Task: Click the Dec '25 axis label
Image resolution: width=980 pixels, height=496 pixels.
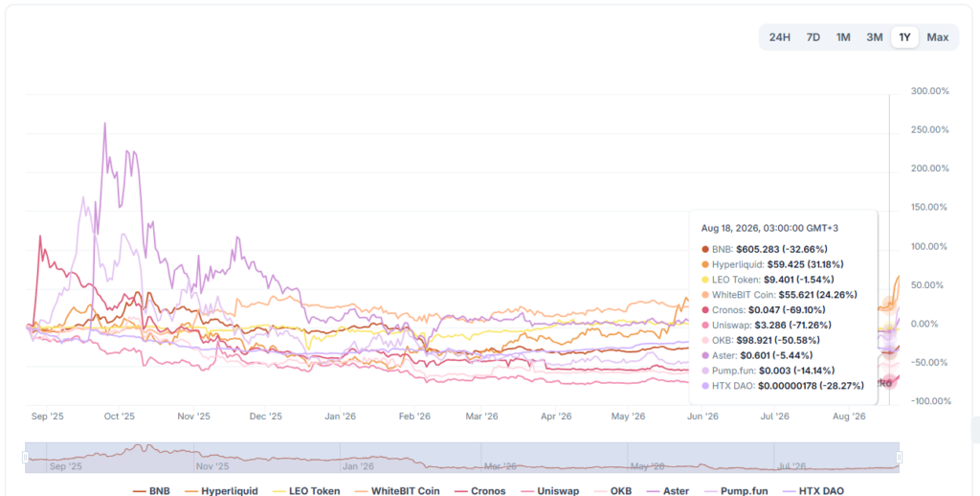Action: (x=266, y=416)
